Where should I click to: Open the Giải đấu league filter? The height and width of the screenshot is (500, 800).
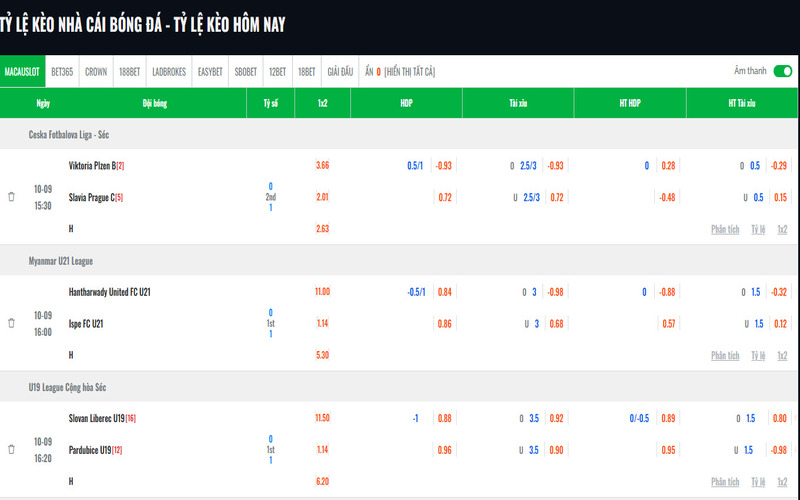pyautogui.click(x=340, y=72)
